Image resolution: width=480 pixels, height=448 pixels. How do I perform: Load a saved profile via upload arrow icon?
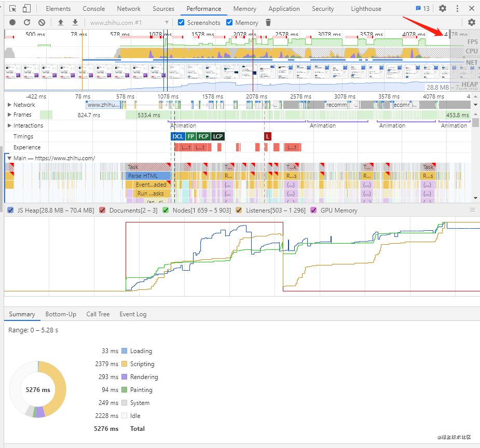pyautogui.click(x=60, y=22)
